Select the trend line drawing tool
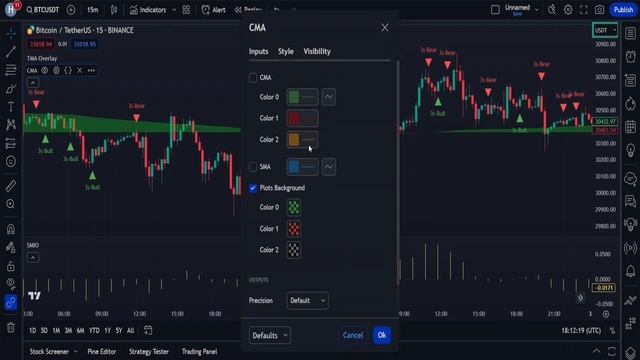Viewport: 640px width, 360px height. tap(11, 51)
